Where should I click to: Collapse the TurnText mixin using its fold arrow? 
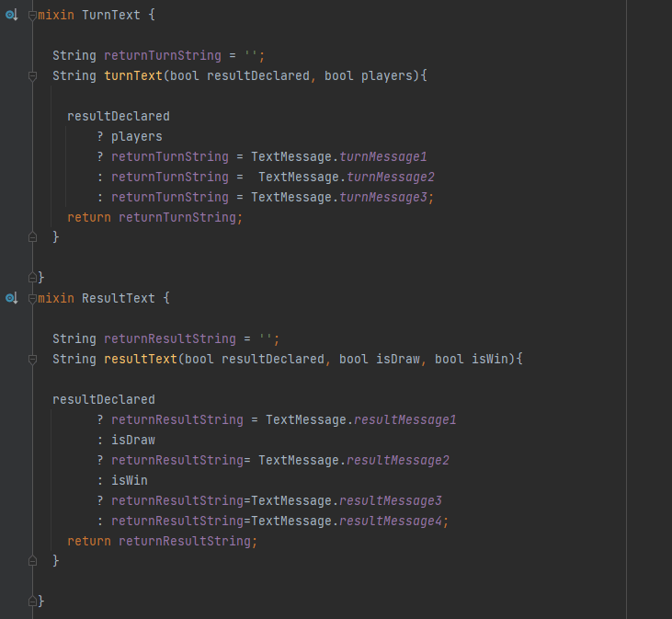pos(32,16)
